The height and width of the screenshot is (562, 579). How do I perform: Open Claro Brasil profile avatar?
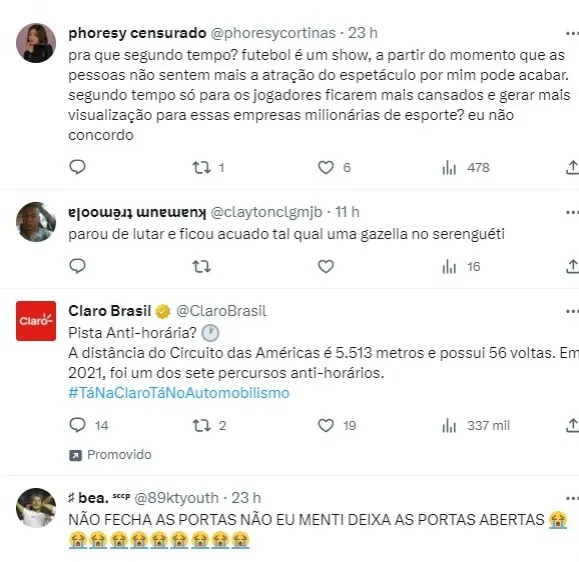click(36, 321)
